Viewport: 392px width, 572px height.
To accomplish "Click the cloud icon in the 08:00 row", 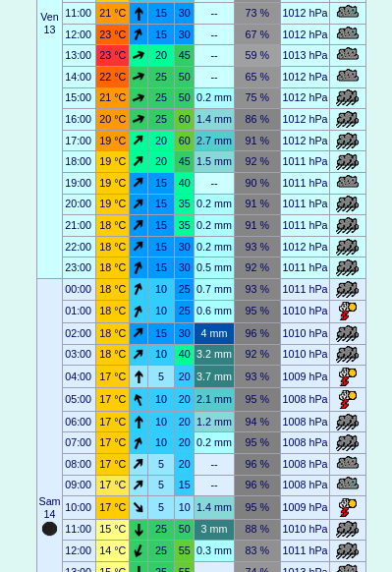I will pos(348,463).
